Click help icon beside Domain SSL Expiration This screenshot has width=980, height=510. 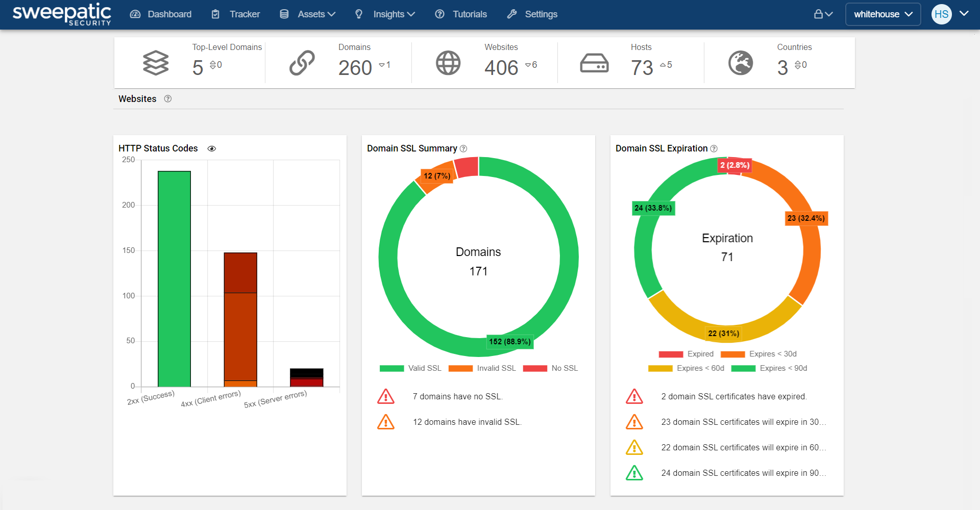tap(714, 148)
